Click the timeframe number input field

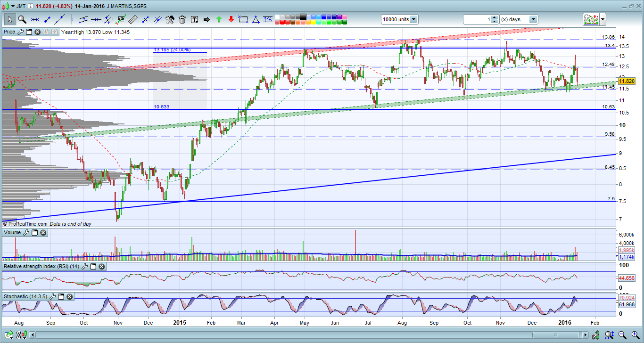pyautogui.click(x=477, y=19)
